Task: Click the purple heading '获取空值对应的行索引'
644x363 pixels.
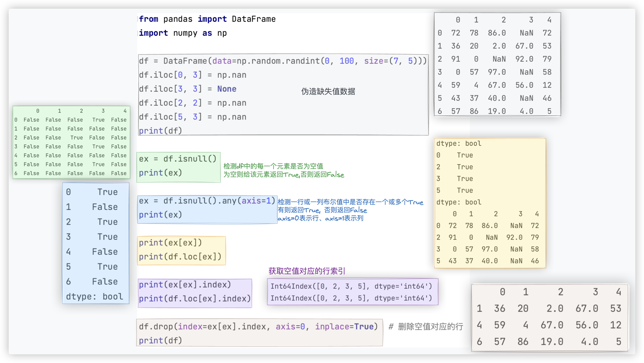Action: (x=307, y=271)
